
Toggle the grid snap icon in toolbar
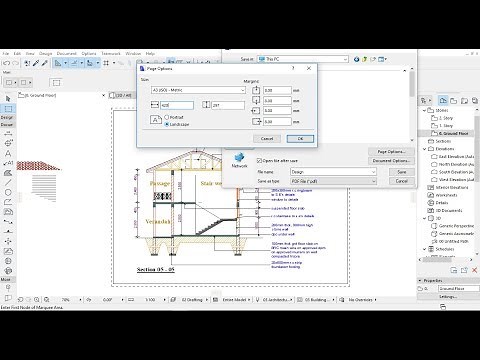point(106,63)
